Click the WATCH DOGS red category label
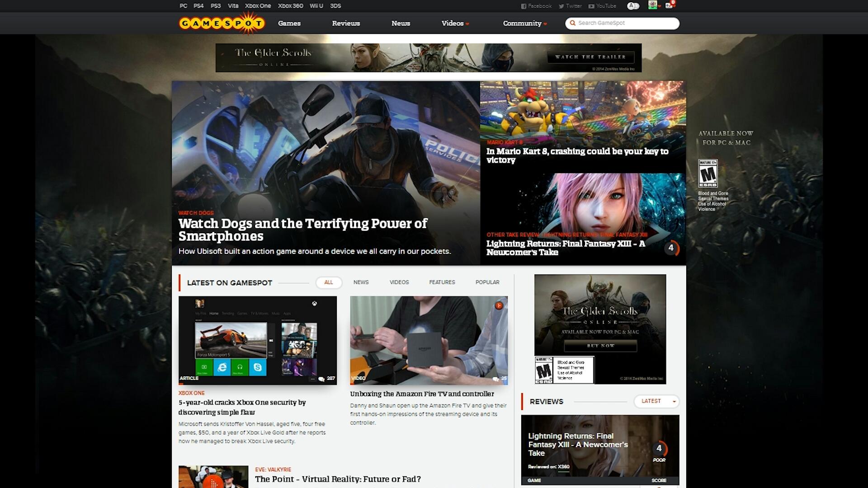The width and height of the screenshot is (868, 488). coord(196,213)
